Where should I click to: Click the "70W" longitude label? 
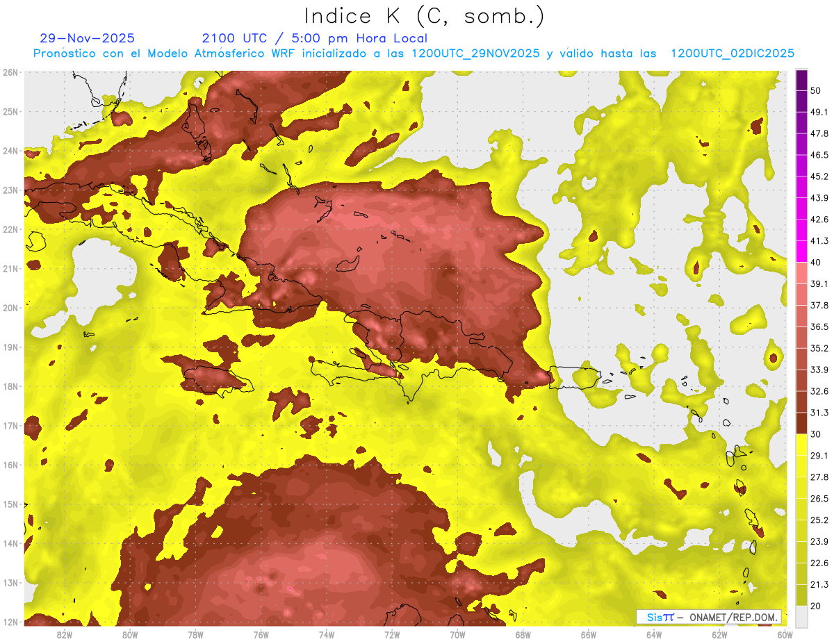pyautogui.click(x=457, y=634)
